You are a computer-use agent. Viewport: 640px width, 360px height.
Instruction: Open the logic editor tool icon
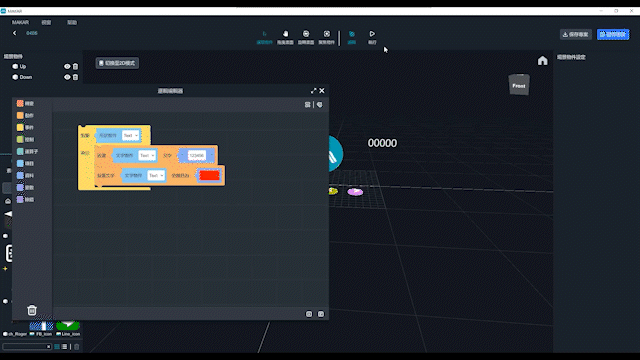[351, 37]
